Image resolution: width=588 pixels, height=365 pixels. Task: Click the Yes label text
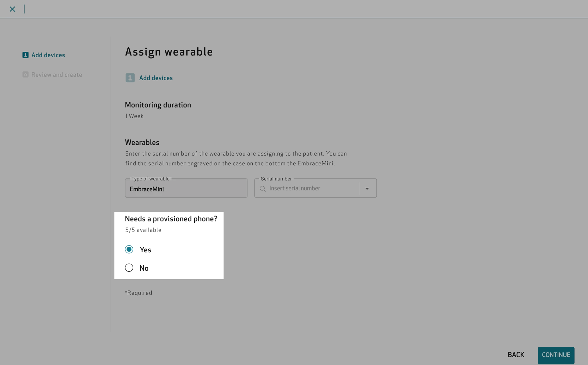point(145,250)
